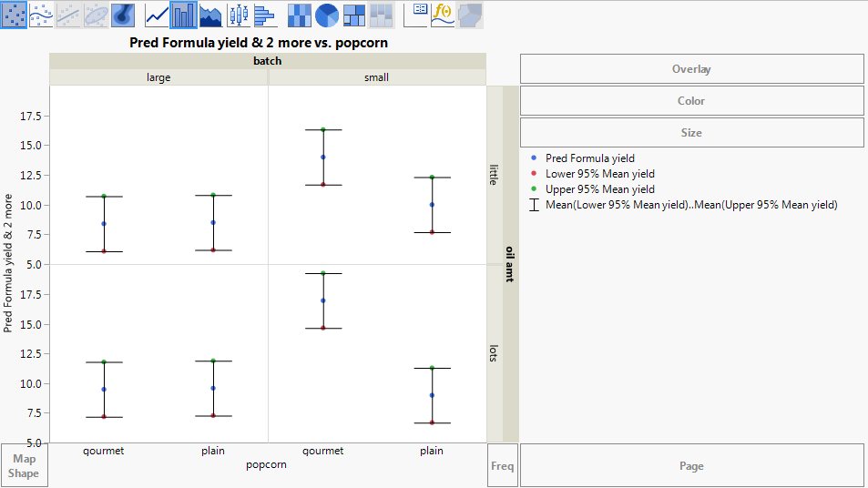
Task: Click the 'lots' oil amt row label
Action: tap(495, 353)
